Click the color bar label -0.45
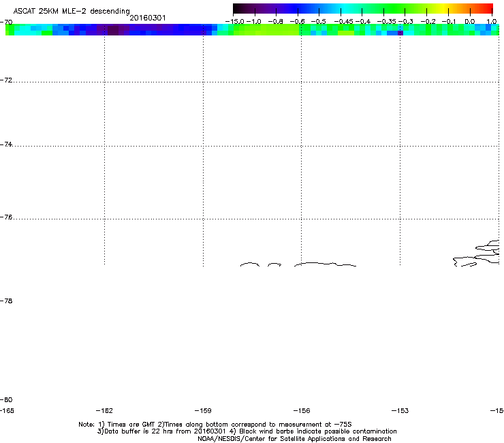The width and height of the screenshot is (504, 443). click(344, 22)
